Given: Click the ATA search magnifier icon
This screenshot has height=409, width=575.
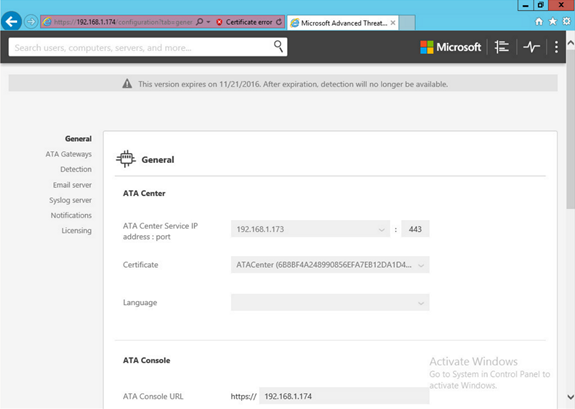Looking at the screenshot, I should coord(278,46).
